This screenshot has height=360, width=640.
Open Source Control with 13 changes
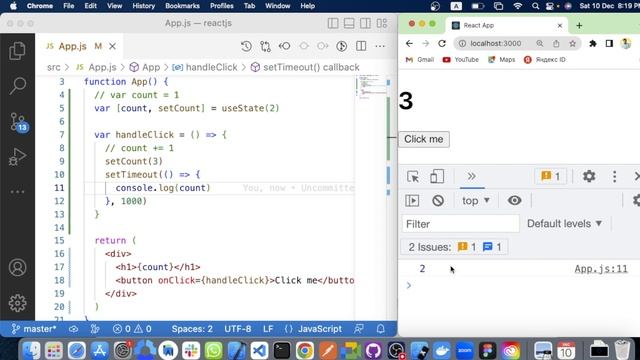pyautogui.click(x=18, y=122)
